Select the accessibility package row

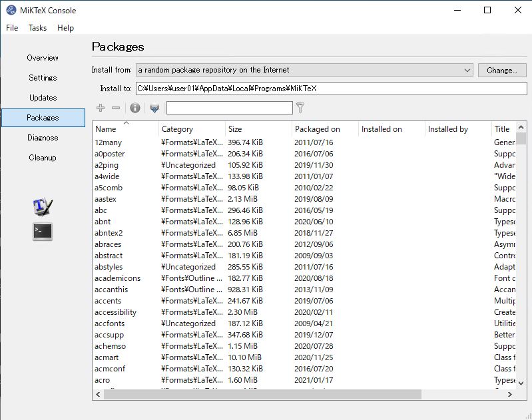304,312
